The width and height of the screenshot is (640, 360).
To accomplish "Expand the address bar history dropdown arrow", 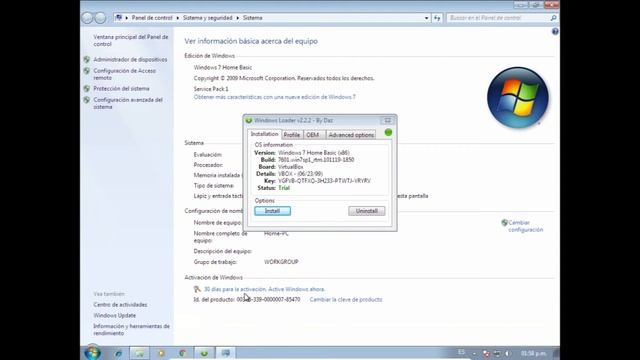I will [427, 18].
